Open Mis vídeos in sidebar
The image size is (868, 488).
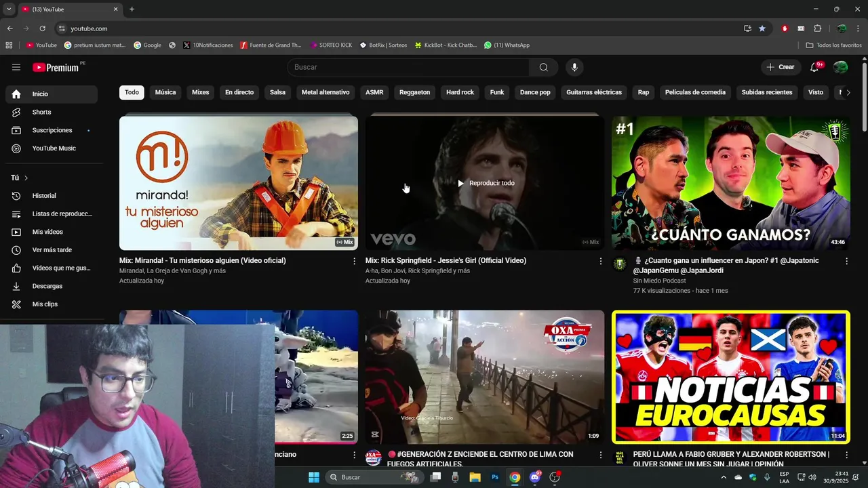52,232
